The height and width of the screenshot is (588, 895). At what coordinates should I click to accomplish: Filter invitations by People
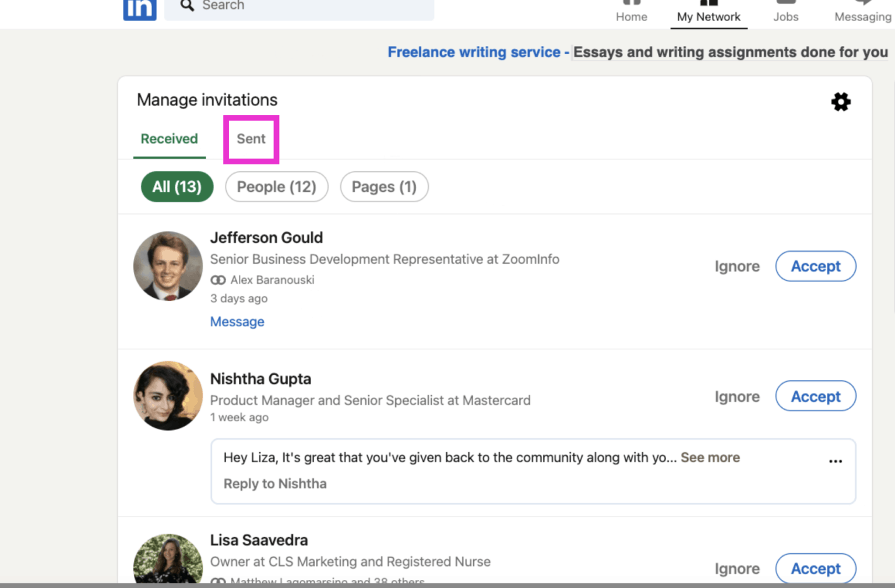(x=276, y=186)
